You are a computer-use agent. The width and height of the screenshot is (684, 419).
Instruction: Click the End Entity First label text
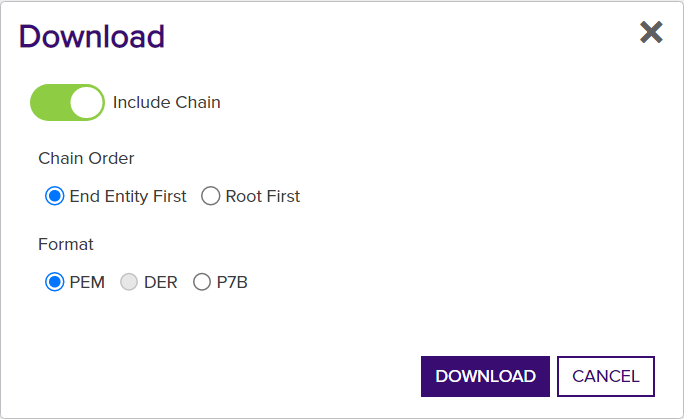[128, 196]
